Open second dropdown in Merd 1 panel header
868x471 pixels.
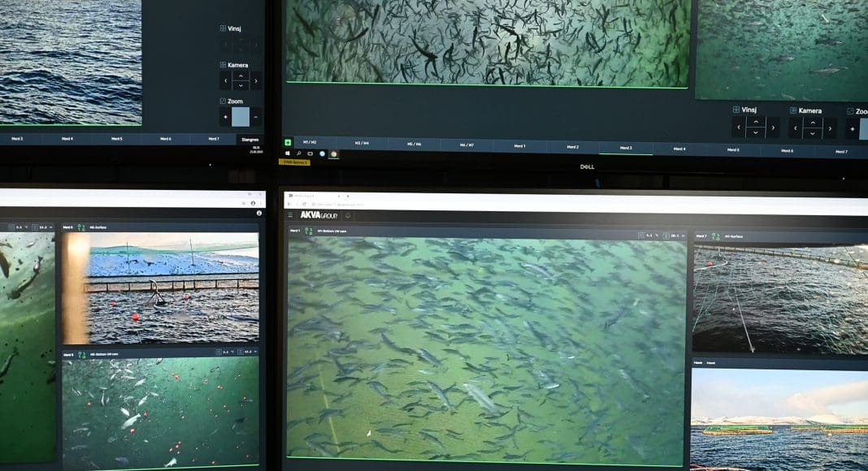674,236
